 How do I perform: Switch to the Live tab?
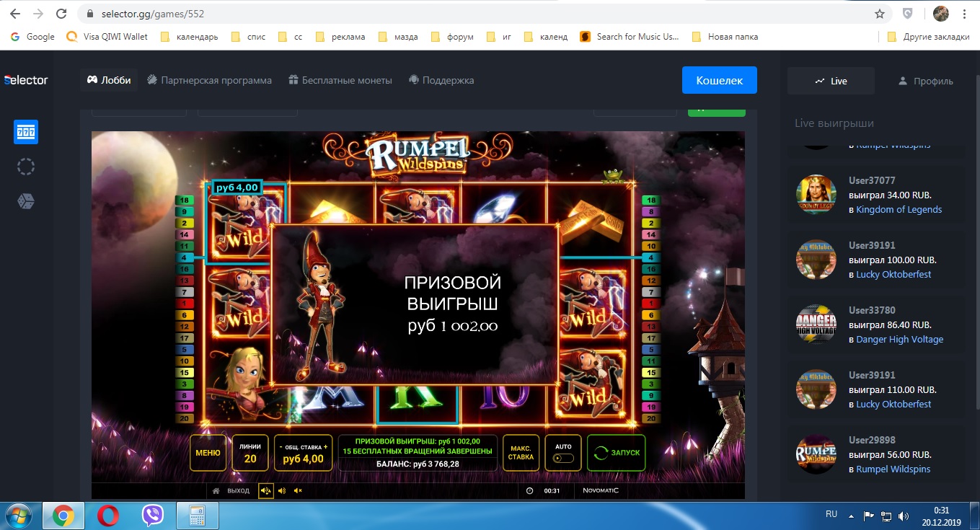point(831,81)
